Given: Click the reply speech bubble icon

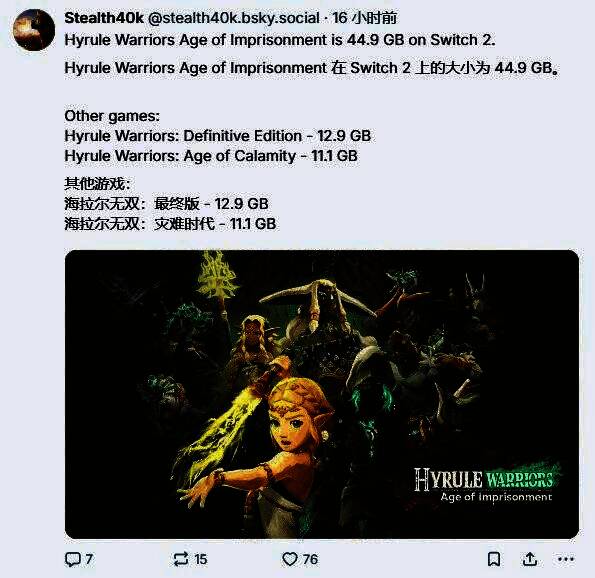Looking at the screenshot, I should [x=73, y=559].
